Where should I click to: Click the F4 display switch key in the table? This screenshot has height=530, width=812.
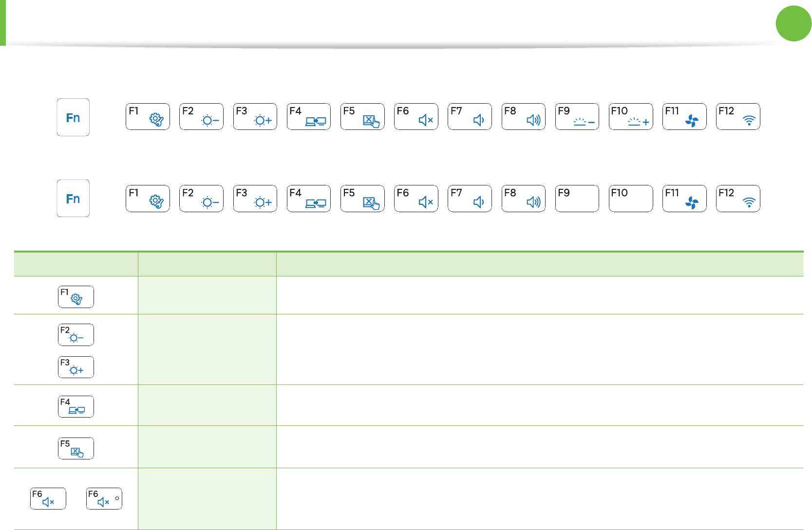click(76, 407)
